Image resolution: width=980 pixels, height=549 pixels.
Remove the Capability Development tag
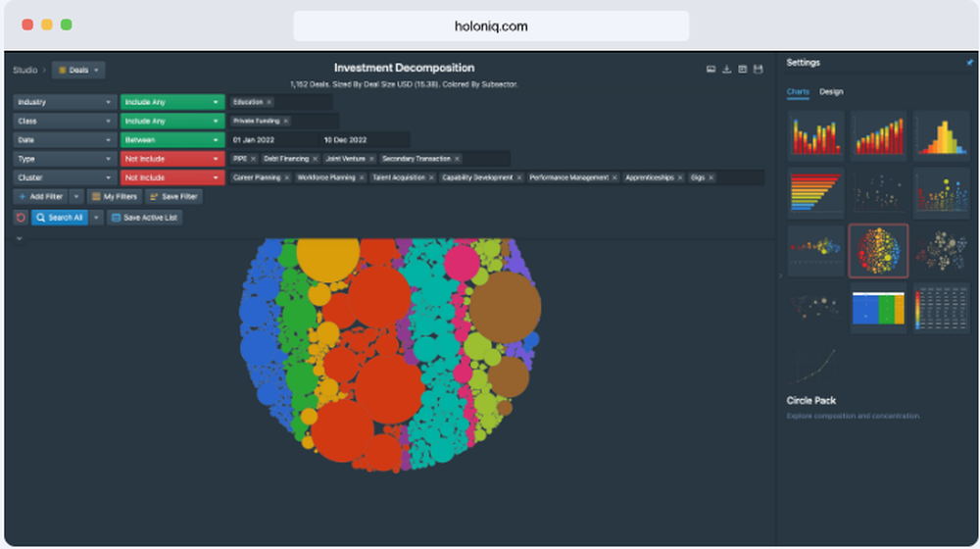point(518,177)
